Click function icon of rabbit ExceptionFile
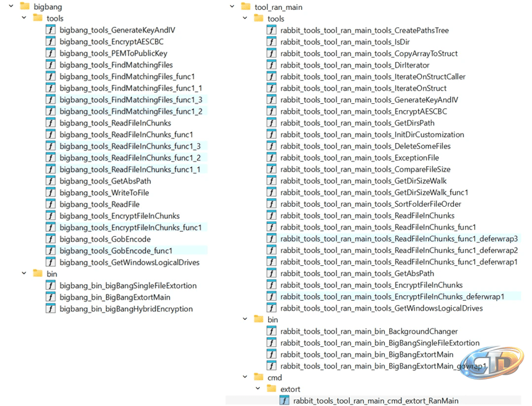Viewport: 532px width, 406px height. (x=272, y=157)
